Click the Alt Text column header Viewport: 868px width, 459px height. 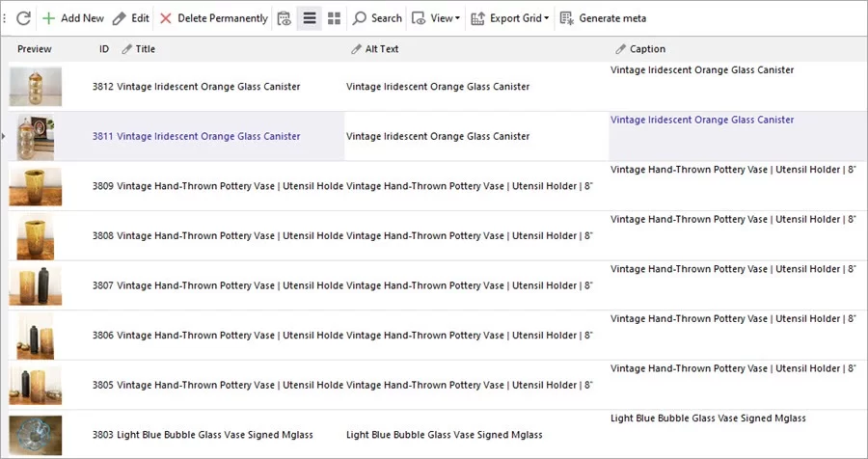click(x=381, y=49)
